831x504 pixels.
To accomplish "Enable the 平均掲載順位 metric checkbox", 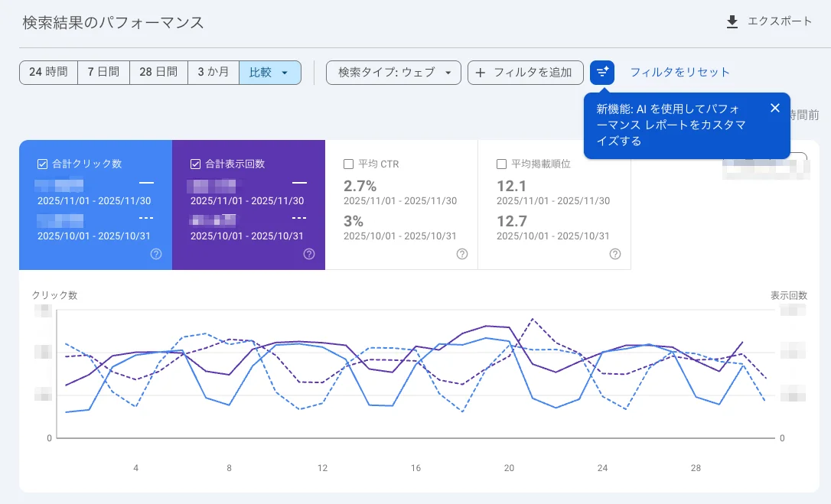I will pos(502,163).
